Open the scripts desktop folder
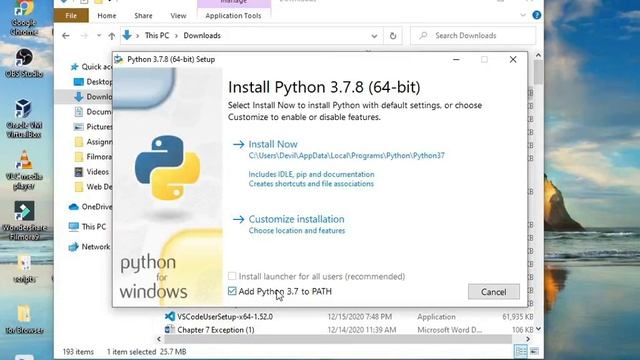The width and height of the screenshot is (640, 360). point(24,269)
